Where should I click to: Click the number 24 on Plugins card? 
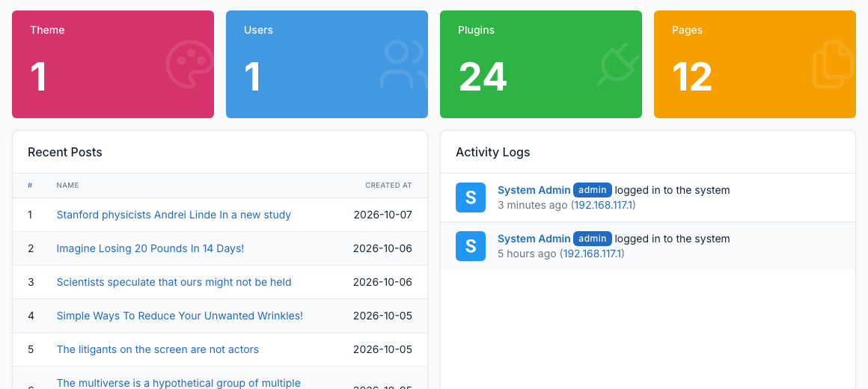click(483, 77)
